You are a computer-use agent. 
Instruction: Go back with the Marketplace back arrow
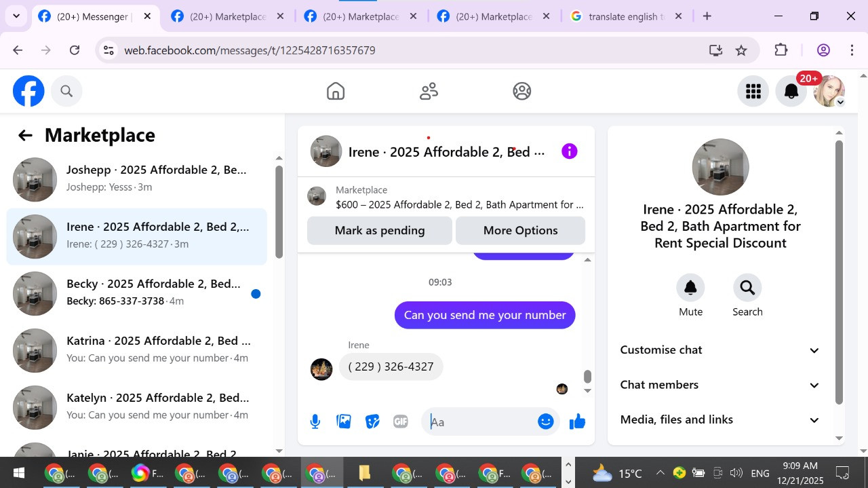tap(25, 136)
